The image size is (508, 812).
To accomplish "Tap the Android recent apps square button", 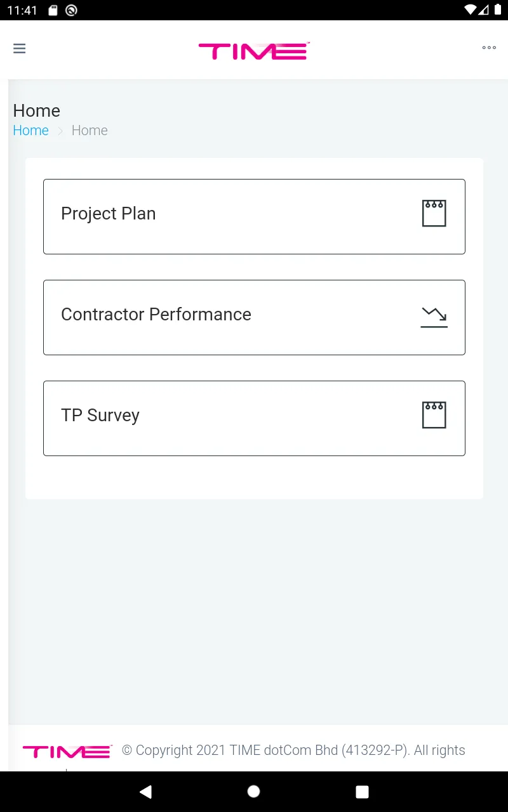I will coord(362,792).
